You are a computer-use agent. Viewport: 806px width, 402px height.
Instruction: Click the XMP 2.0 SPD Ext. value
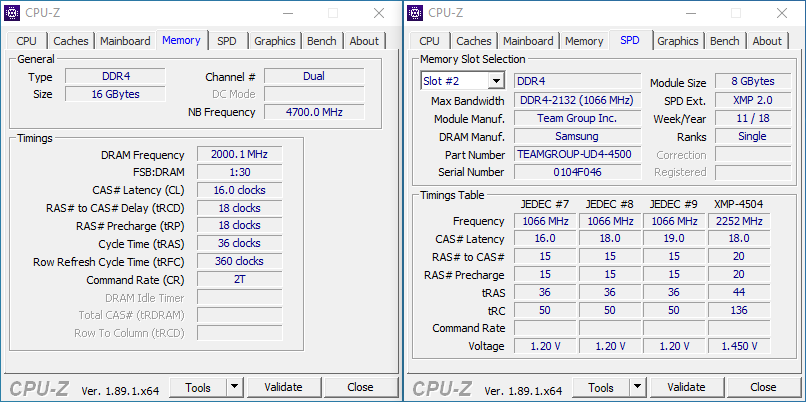[x=753, y=100]
